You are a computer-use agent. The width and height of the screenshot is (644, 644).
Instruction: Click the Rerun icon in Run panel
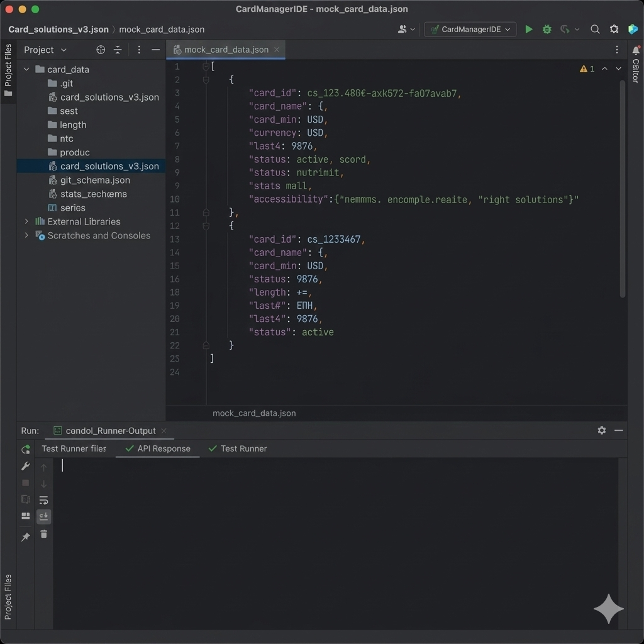click(26, 449)
